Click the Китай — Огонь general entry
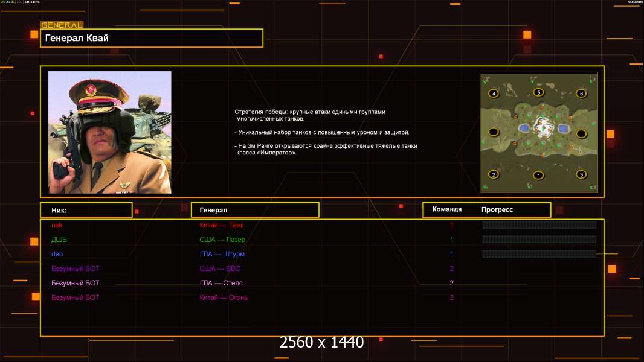644x362 pixels. click(x=224, y=297)
